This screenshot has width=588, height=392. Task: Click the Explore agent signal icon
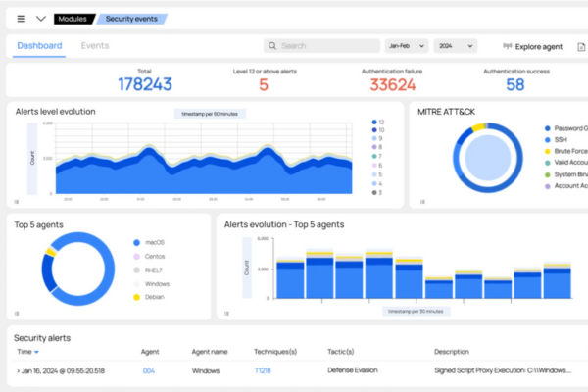tap(508, 46)
